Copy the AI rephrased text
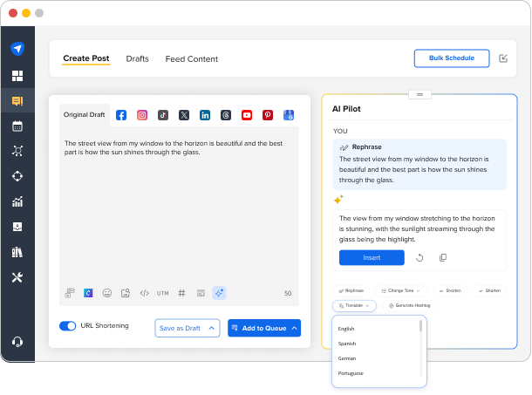Image resolution: width=532 pixels, height=395 pixels. 443,258
